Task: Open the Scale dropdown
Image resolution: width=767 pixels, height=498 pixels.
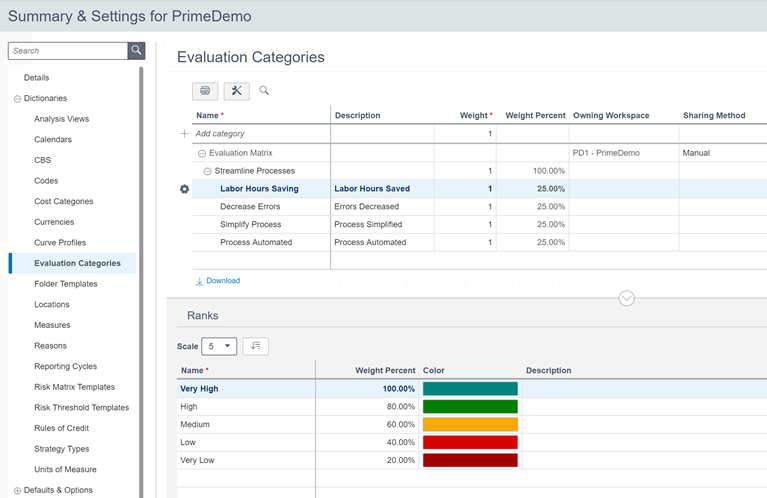Action: point(219,346)
